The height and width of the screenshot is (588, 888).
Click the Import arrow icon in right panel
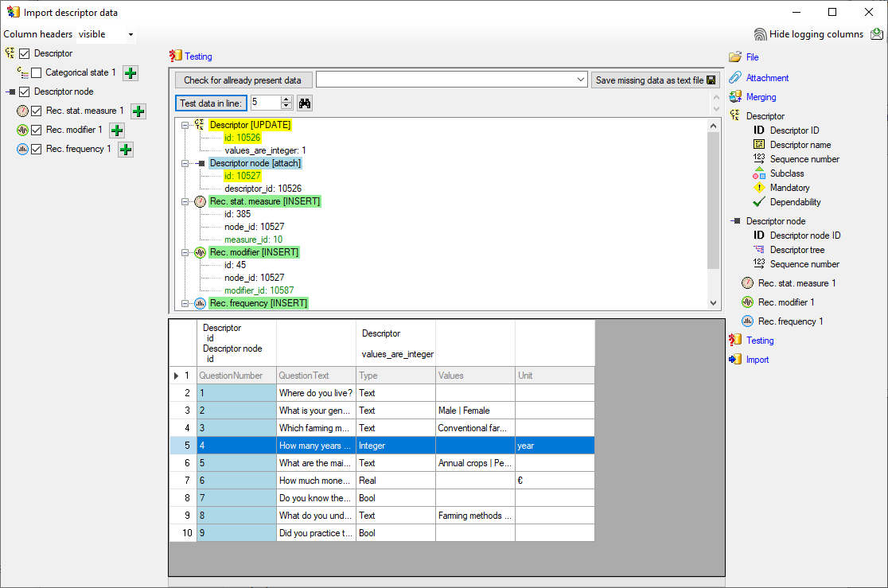pyautogui.click(x=735, y=359)
